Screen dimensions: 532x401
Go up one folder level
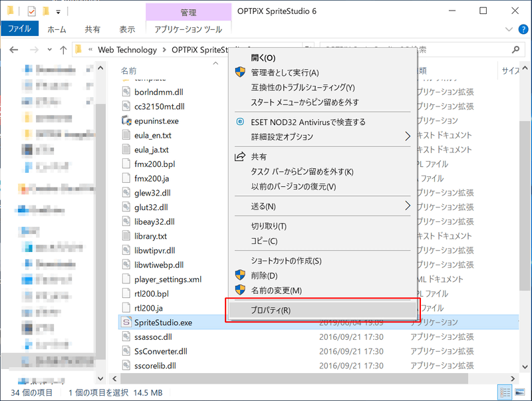(63, 50)
